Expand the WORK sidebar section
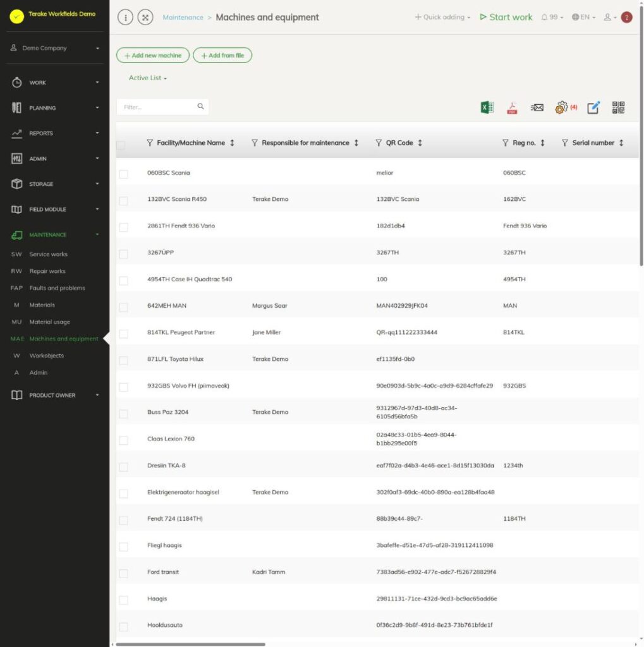Viewport: 644px width, 647px height. point(54,83)
